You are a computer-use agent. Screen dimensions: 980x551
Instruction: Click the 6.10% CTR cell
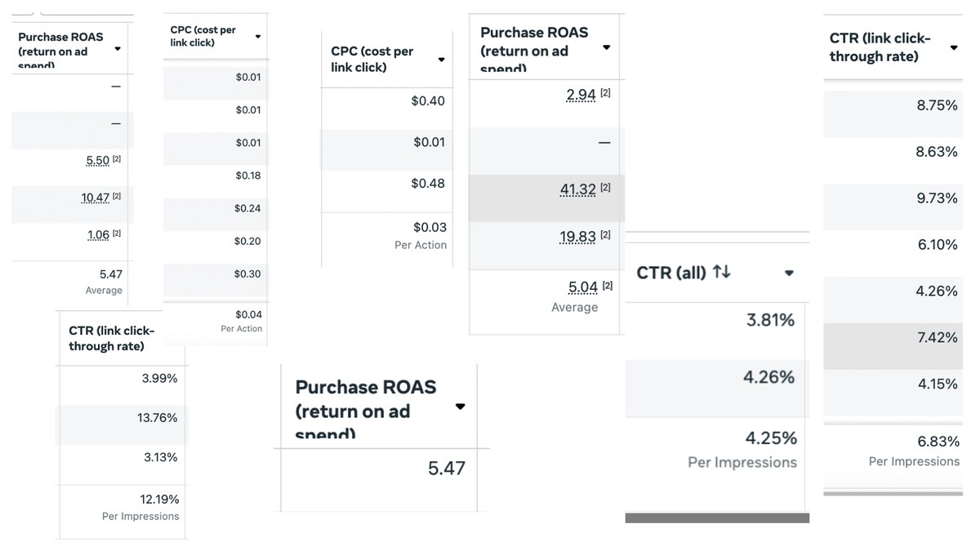(937, 245)
